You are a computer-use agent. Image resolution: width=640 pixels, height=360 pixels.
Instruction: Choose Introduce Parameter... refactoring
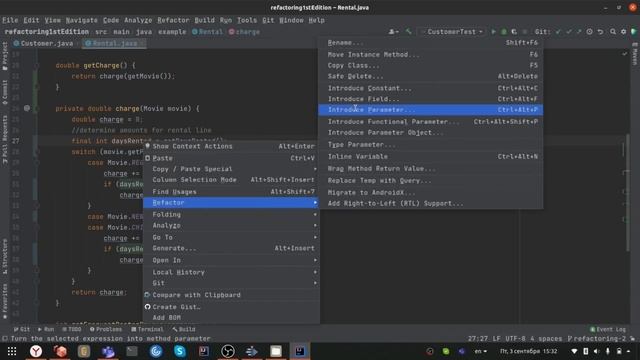431,109
